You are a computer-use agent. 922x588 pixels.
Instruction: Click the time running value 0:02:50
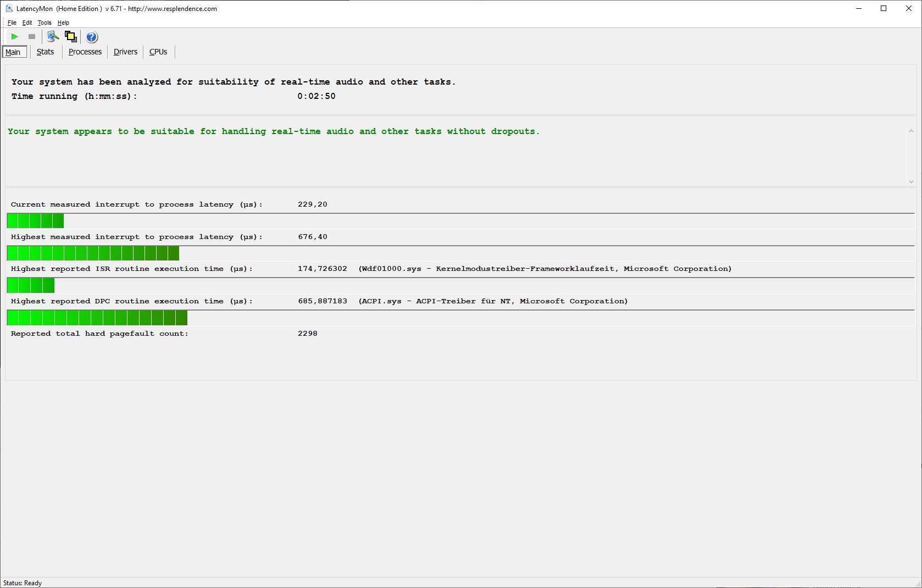tap(316, 96)
